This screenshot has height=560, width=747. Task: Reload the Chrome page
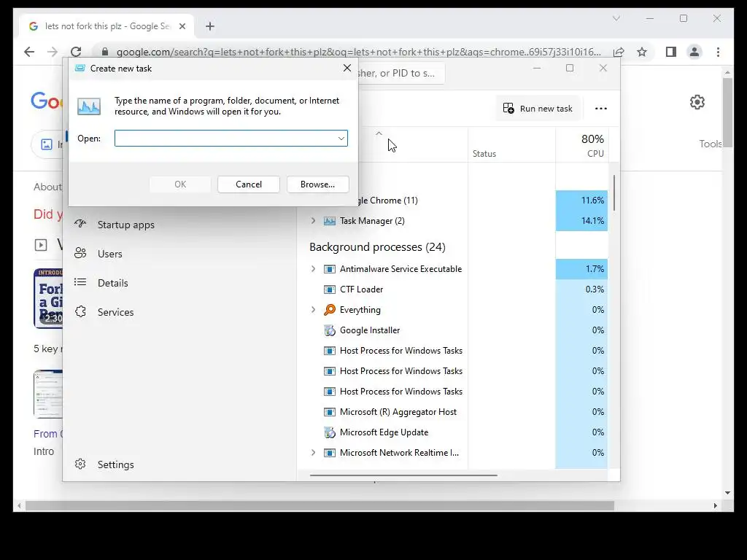coord(76,52)
